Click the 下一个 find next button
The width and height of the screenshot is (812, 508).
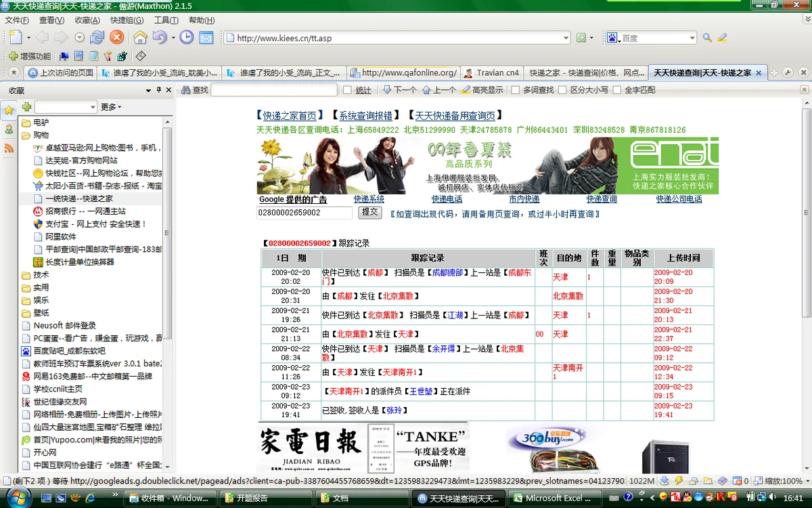(x=399, y=90)
